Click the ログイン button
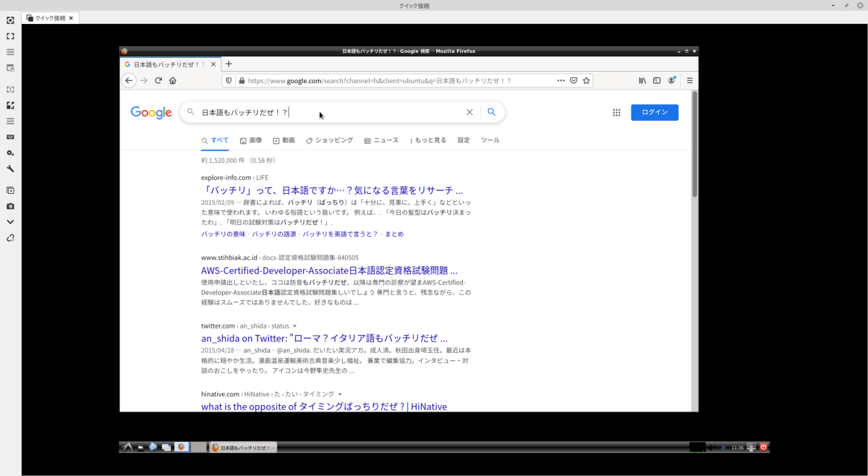The height and width of the screenshot is (476, 868). click(655, 112)
